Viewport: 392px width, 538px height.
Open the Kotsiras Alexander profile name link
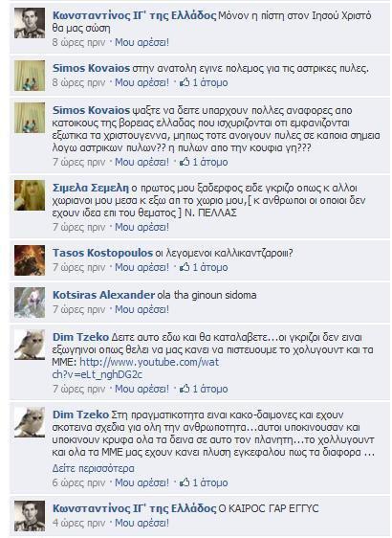[103, 295]
